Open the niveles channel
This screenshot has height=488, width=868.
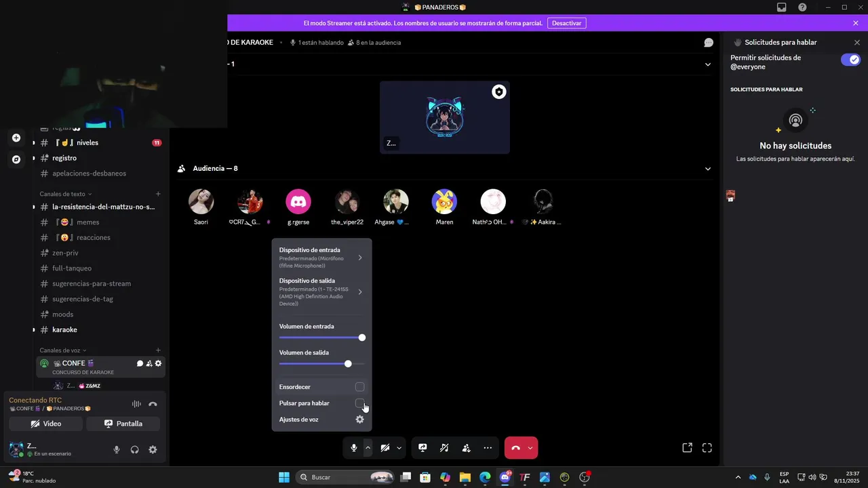click(100, 143)
